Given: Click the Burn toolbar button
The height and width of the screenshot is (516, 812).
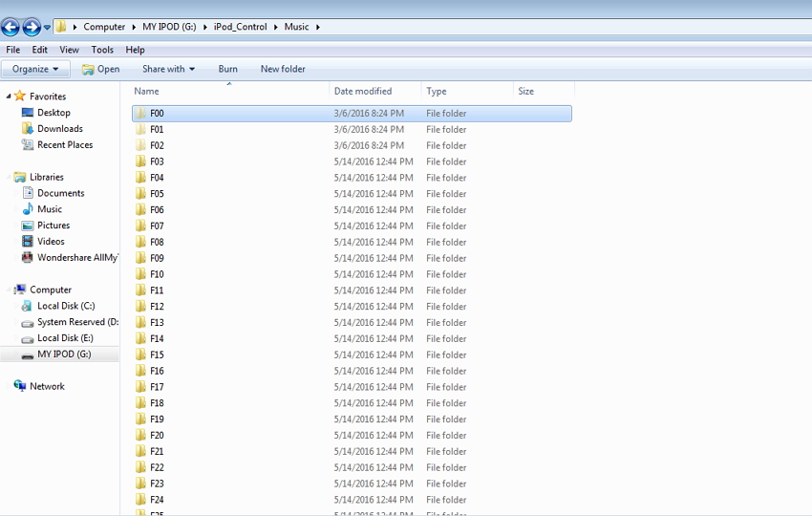Looking at the screenshot, I should (x=227, y=69).
